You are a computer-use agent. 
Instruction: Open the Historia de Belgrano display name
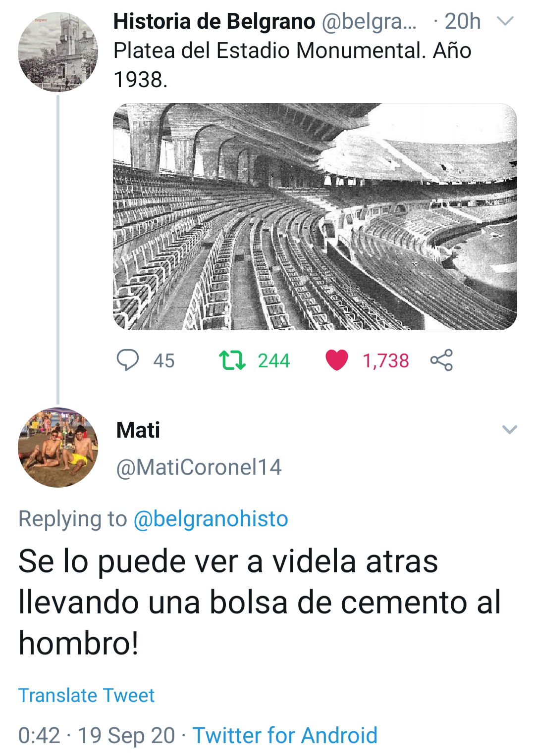coord(214,22)
